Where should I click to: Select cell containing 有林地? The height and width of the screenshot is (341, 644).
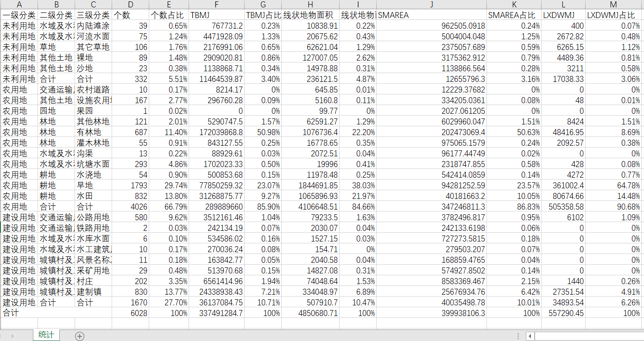click(93, 132)
